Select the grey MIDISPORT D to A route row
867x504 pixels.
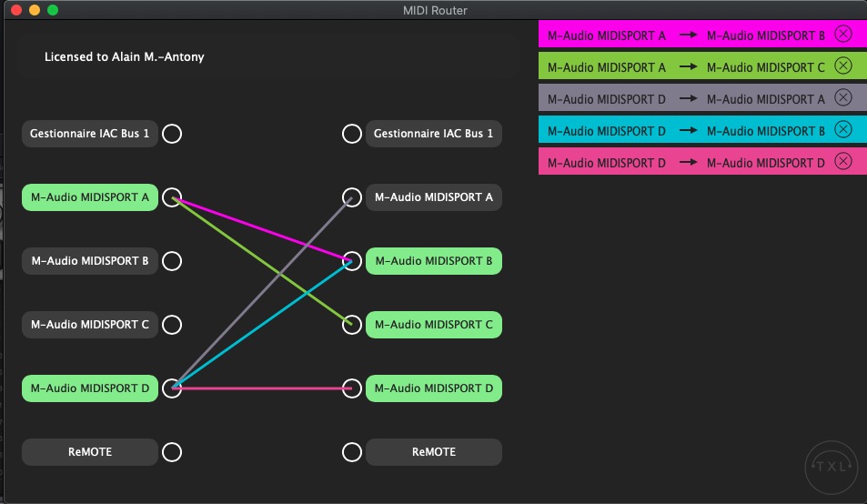[702, 98]
